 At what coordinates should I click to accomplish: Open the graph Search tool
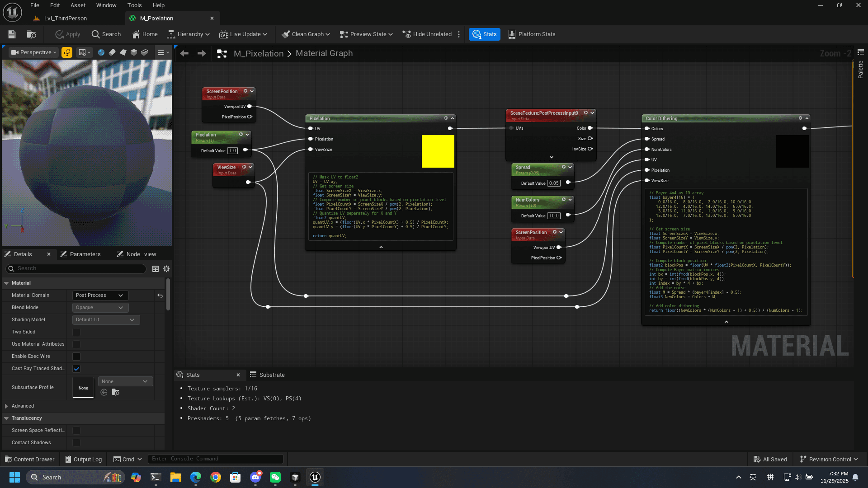(x=106, y=34)
